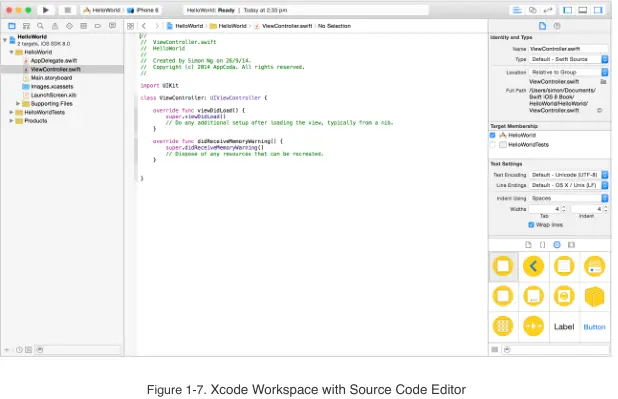Screen dimensions: 618x399
Task: Toggle the Utilities panel visibility
Action: coord(598,10)
